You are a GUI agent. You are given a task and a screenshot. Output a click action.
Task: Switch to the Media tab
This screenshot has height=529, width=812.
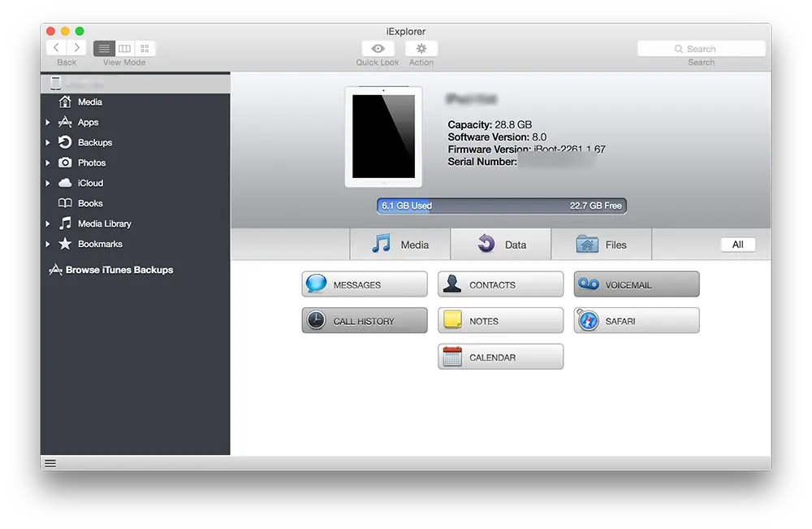click(400, 244)
